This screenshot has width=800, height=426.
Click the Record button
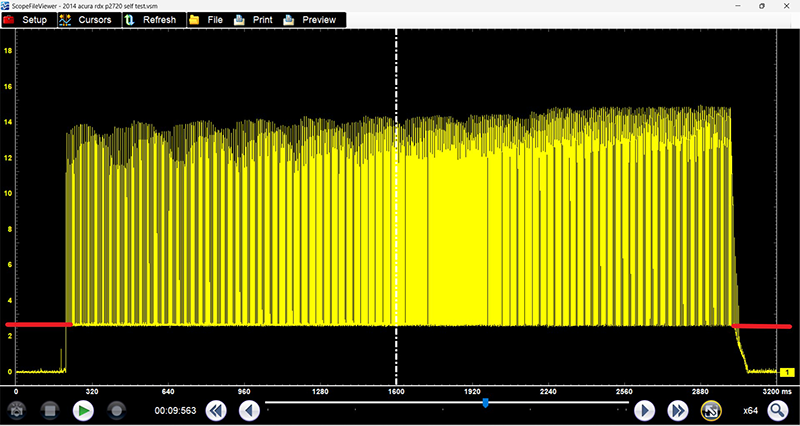click(116, 410)
